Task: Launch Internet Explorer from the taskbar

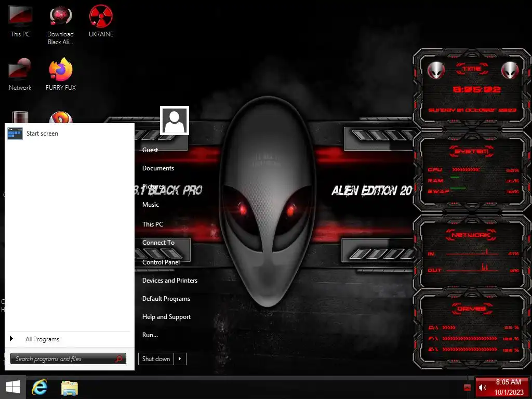Action: (39, 387)
